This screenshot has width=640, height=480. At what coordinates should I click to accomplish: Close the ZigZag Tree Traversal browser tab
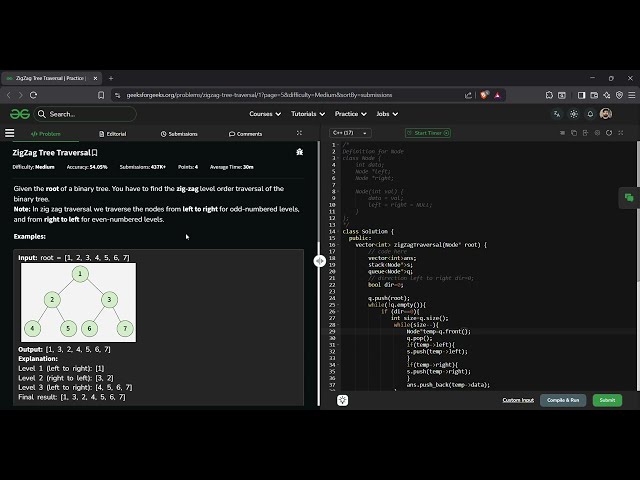(96, 78)
